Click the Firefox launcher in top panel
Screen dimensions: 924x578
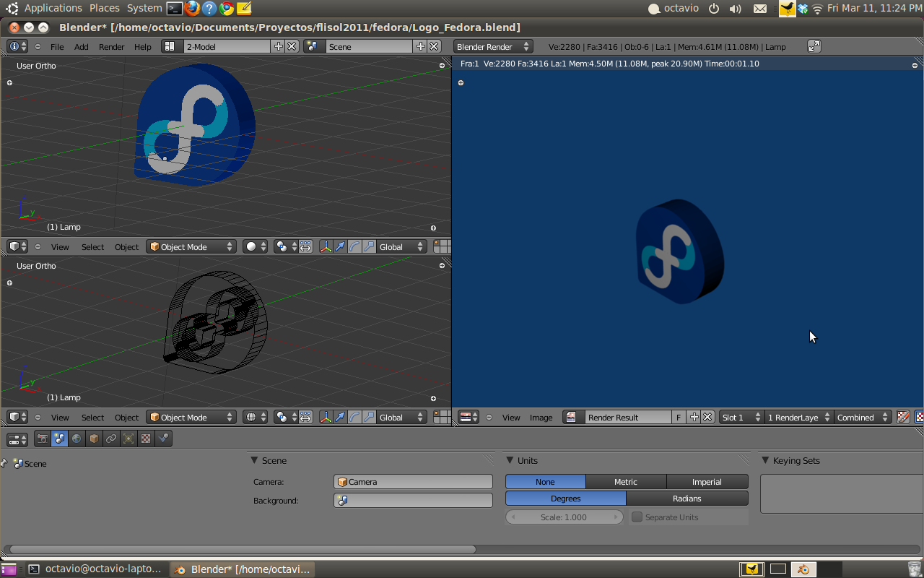pyautogui.click(x=192, y=9)
